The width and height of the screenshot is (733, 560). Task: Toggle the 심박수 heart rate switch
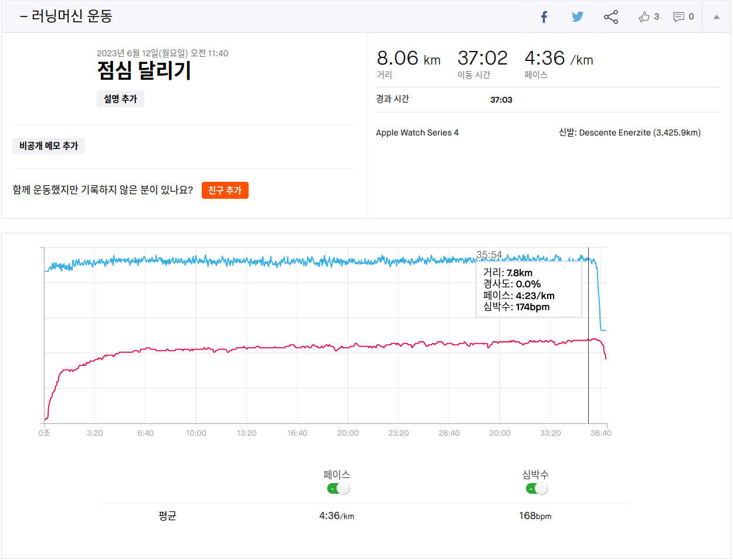coord(537,488)
